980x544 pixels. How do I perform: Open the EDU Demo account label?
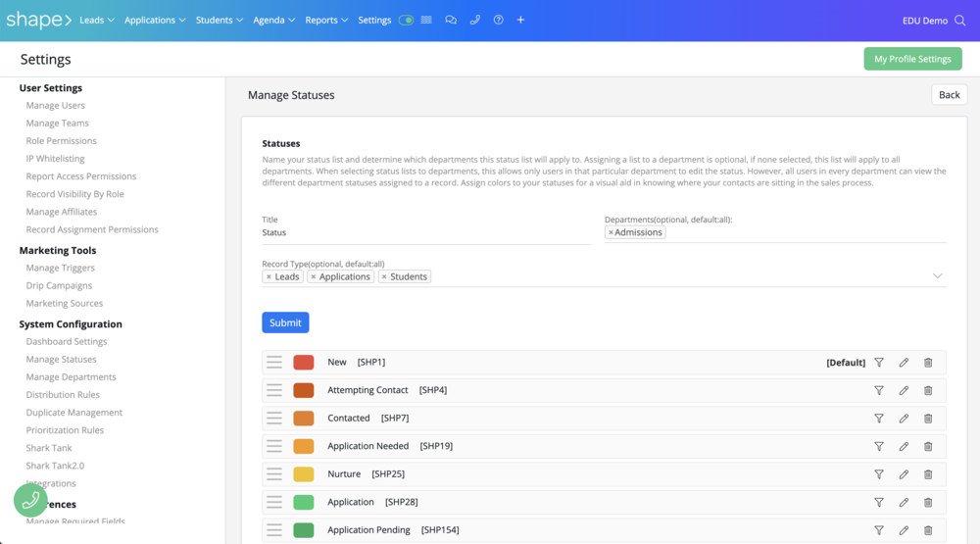[x=925, y=21]
